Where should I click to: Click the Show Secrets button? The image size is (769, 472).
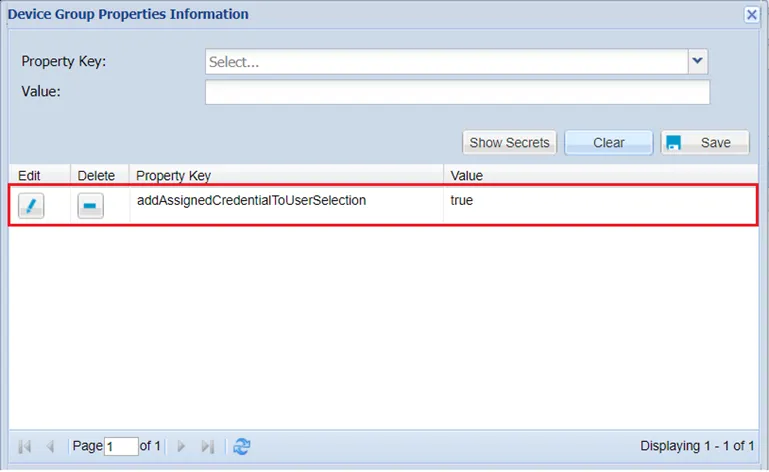click(509, 143)
